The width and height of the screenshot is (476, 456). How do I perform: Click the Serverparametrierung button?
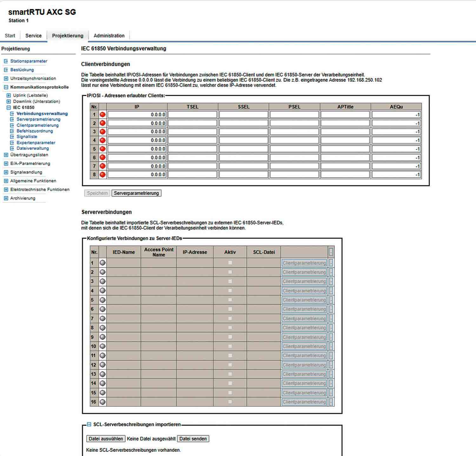click(136, 193)
